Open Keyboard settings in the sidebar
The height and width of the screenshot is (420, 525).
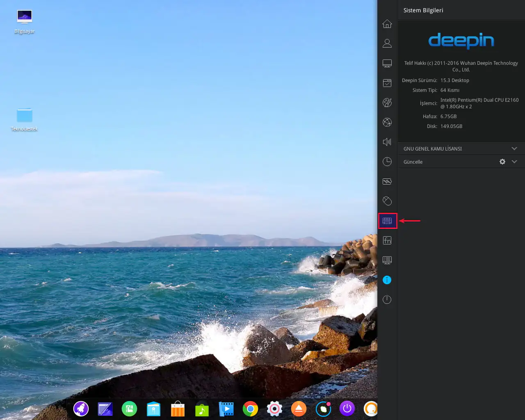[387, 221]
